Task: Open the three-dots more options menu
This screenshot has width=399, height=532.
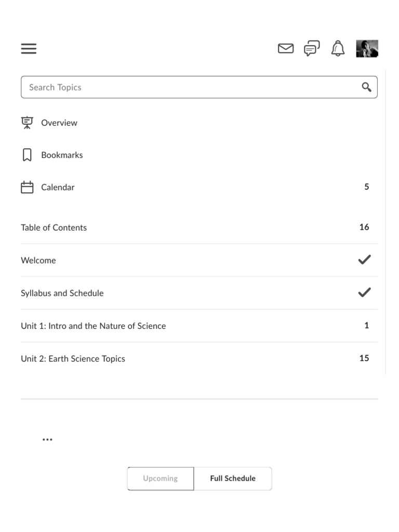Action: (x=47, y=440)
